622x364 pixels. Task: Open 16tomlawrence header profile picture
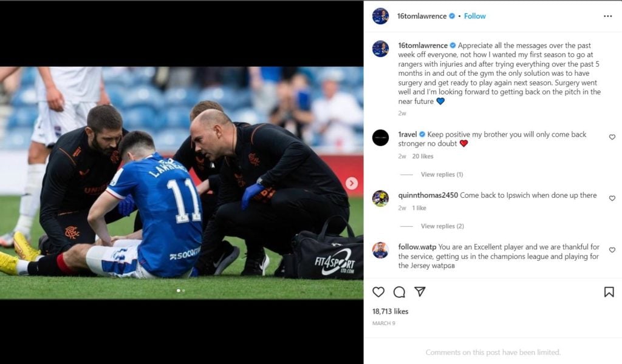coord(380,16)
